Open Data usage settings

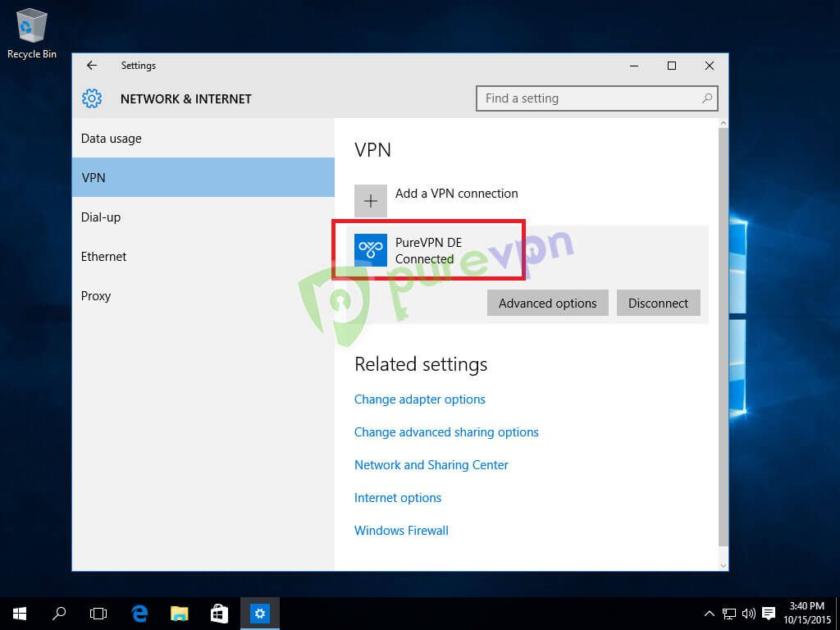click(x=111, y=138)
